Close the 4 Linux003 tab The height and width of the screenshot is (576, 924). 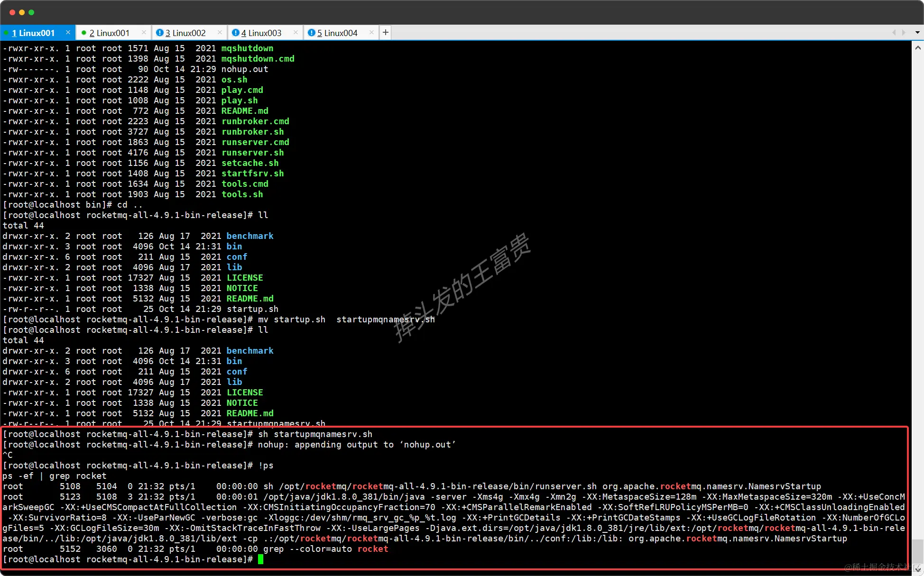pyautogui.click(x=296, y=32)
